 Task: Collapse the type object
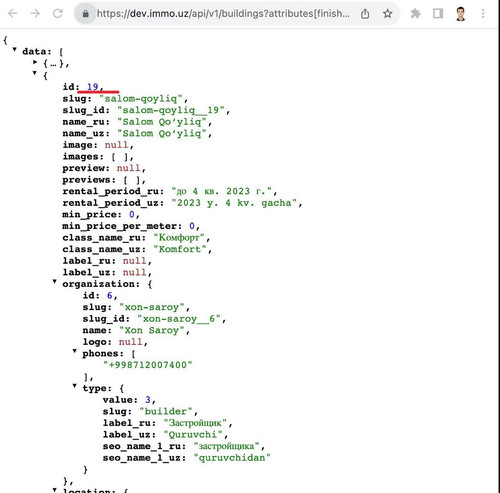coord(75,386)
